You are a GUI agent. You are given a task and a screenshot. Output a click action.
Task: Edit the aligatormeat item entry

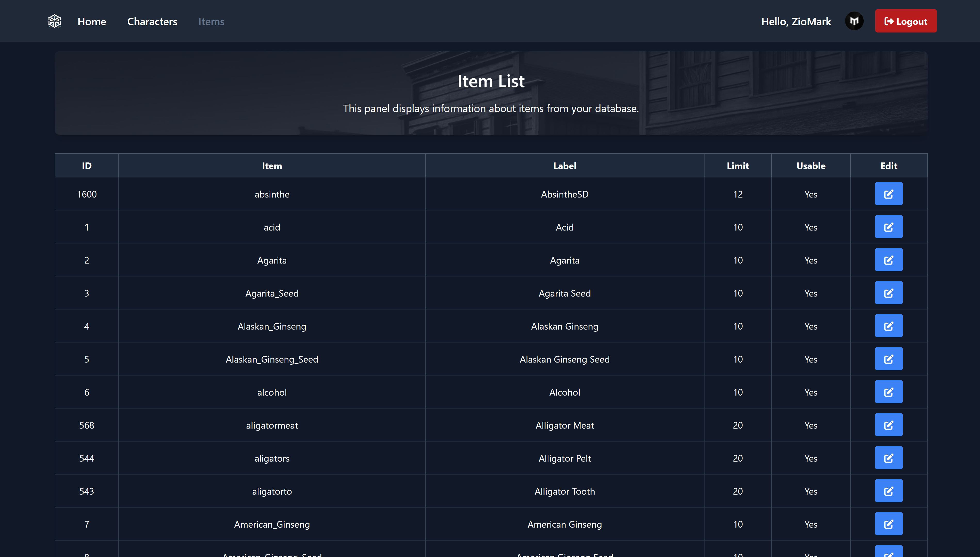tap(888, 425)
